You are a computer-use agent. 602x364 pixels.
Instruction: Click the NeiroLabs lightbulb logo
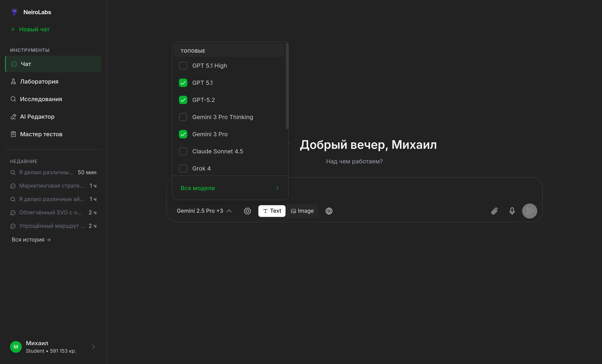[14, 12]
